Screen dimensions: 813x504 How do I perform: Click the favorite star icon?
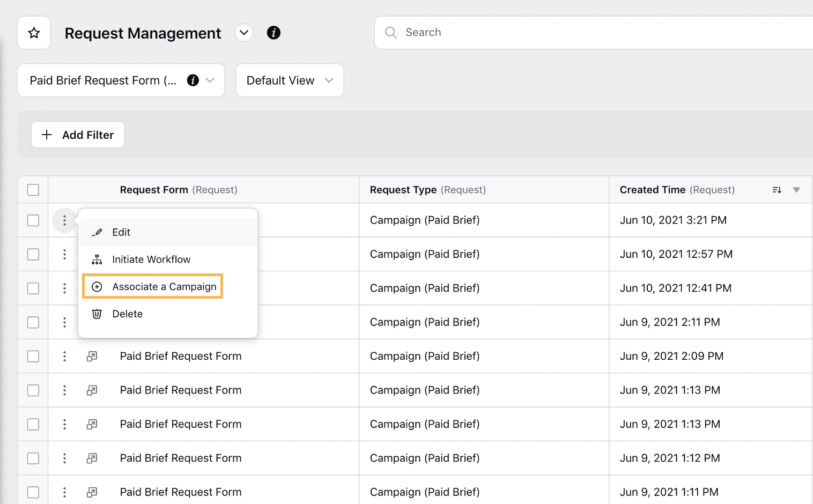pyautogui.click(x=34, y=33)
